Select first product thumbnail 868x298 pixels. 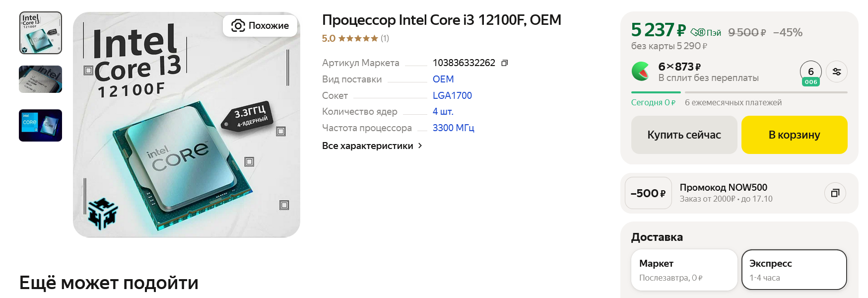(x=41, y=33)
